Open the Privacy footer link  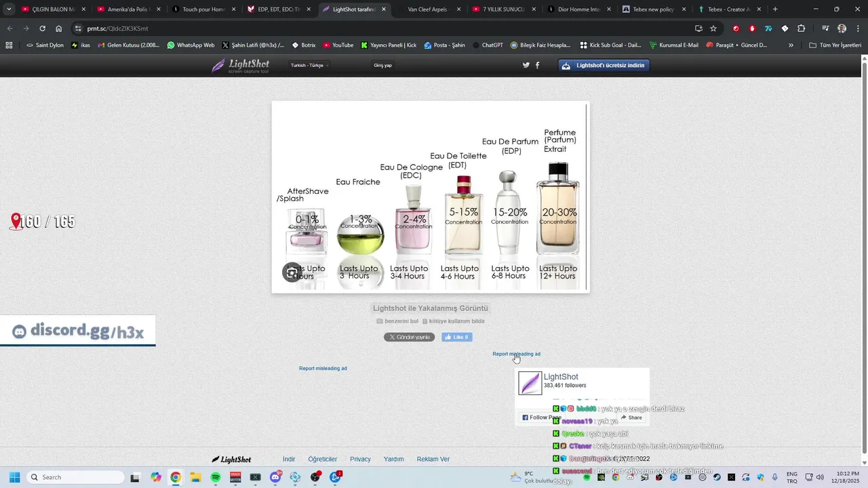click(x=360, y=459)
